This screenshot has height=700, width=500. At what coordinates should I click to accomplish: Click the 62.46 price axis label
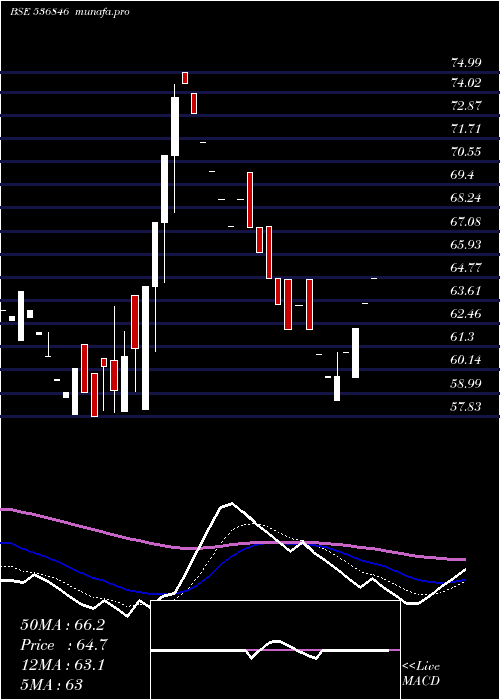click(466, 314)
